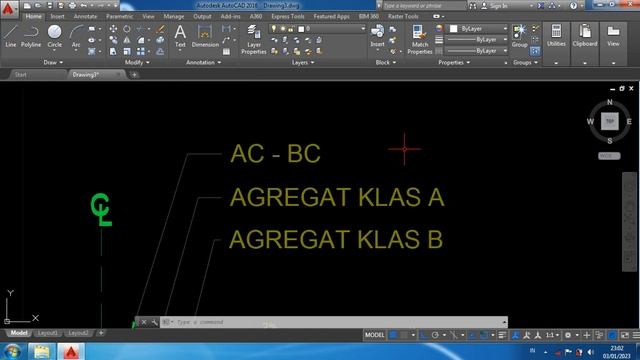Toggle polar tracking in status bar
This screenshot has height=360, width=640.
435,335
